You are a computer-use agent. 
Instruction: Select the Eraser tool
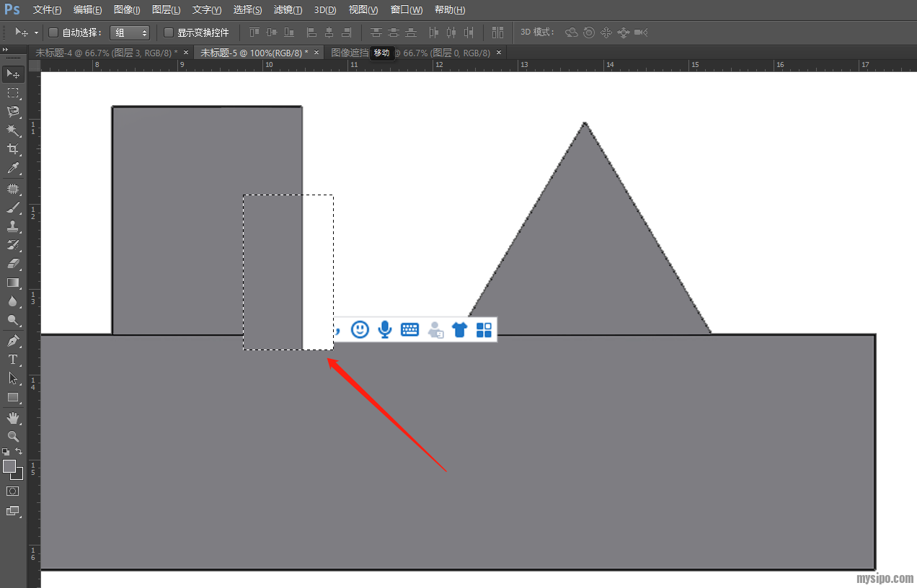pyautogui.click(x=13, y=264)
